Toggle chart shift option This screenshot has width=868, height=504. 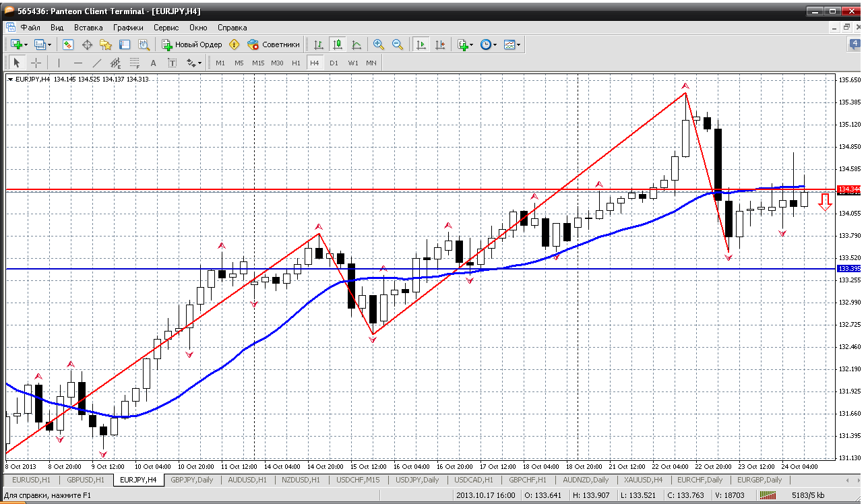[440, 44]
